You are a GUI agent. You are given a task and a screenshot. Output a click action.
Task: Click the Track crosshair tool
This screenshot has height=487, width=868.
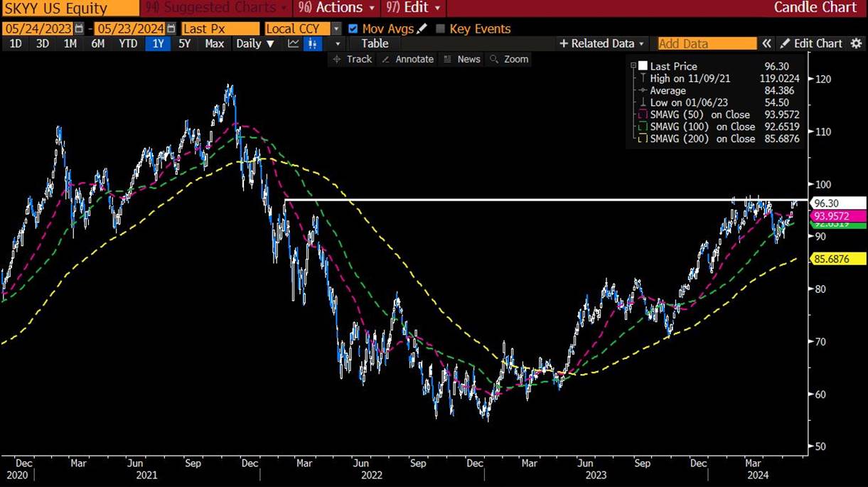(352, 59)
